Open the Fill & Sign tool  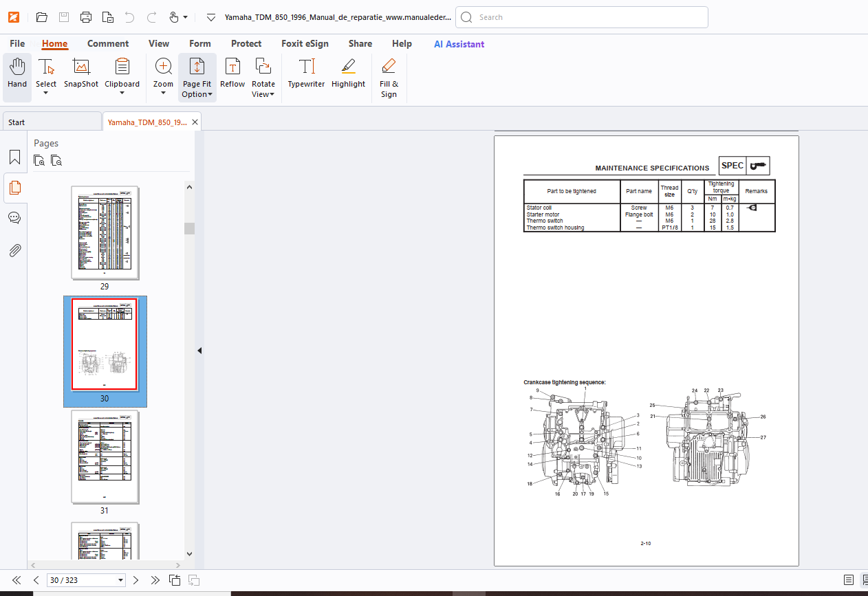tap(389, 78)
